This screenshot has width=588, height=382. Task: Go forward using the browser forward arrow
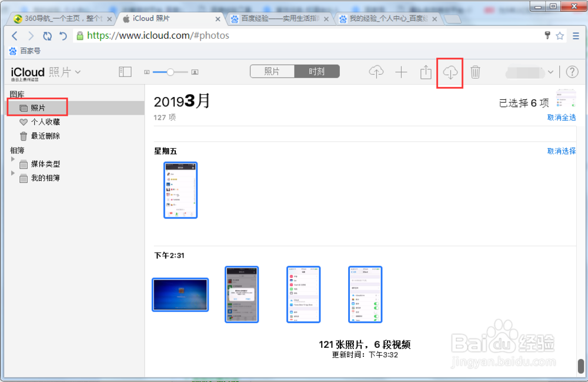pyautogui.click(x=31, y=36)
